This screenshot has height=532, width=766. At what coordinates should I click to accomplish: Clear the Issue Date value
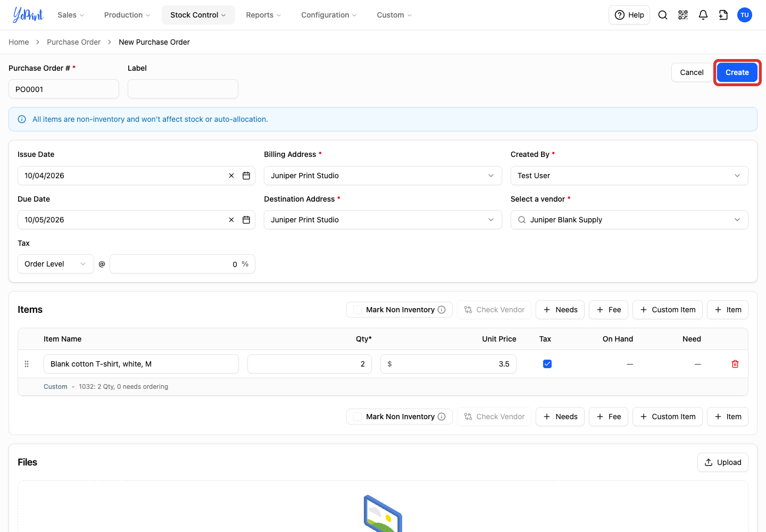tap(231, 176)
